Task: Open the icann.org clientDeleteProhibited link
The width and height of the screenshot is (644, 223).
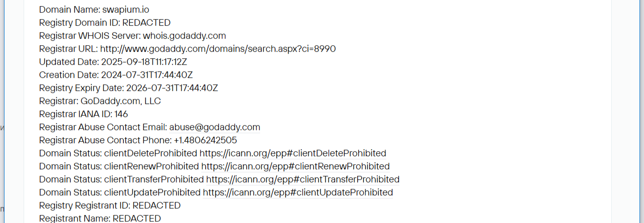Action: tap(293, 153)
